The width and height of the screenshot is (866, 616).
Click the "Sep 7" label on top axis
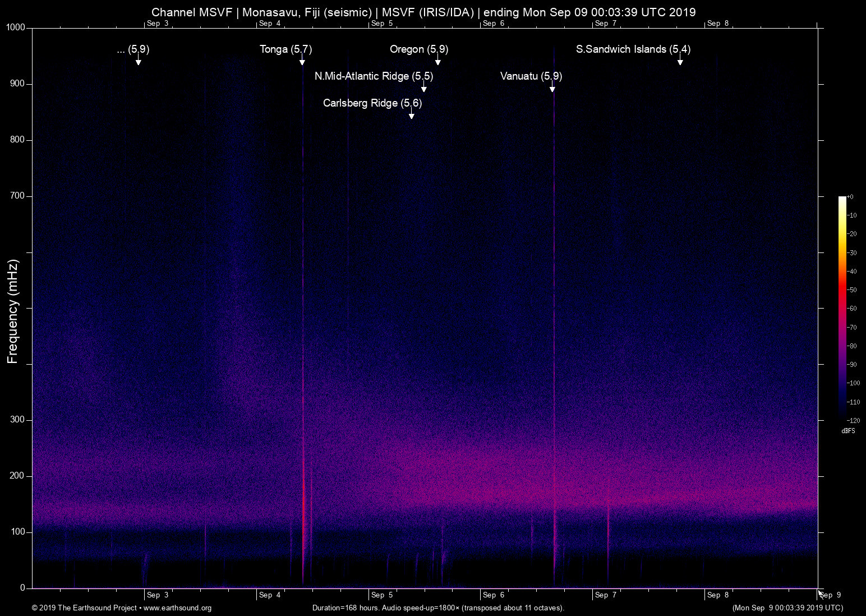606,24
